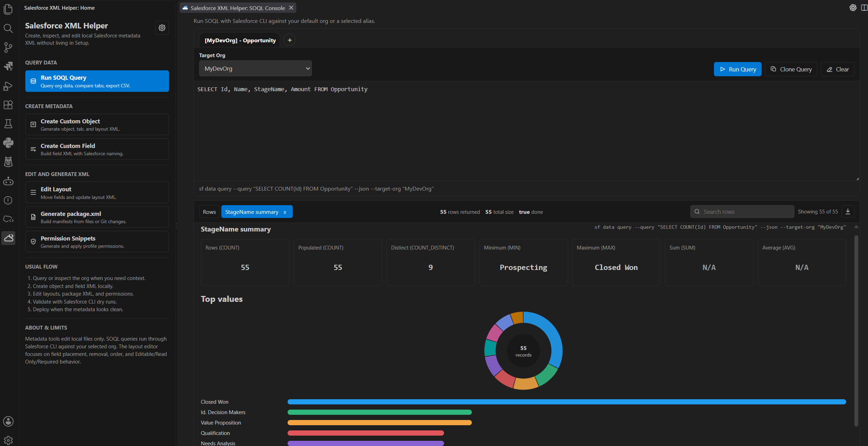Open the Accounts profile icon
Viewport: 868px width, 446px height.
coord(8,421)
